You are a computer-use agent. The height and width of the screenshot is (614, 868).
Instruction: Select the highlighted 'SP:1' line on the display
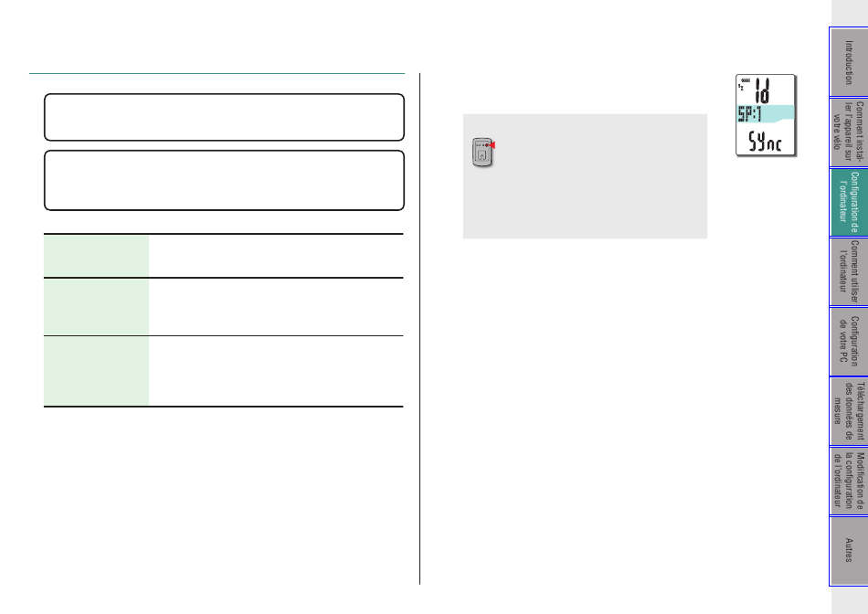766,113
